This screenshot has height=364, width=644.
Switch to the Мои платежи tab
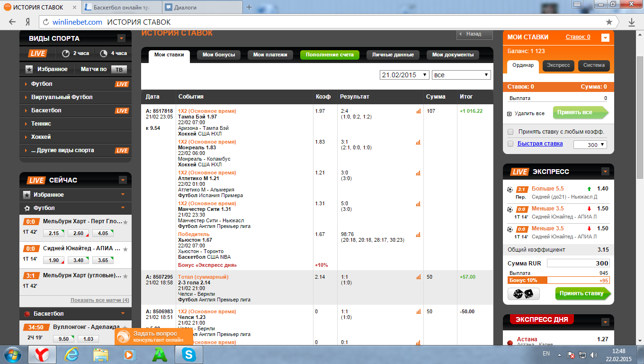[x=270, y=55]
